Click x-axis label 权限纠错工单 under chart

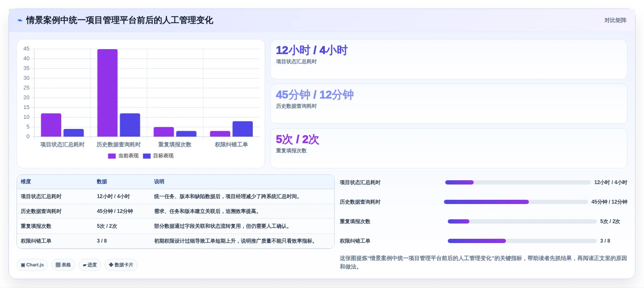(x=232, y=145)
